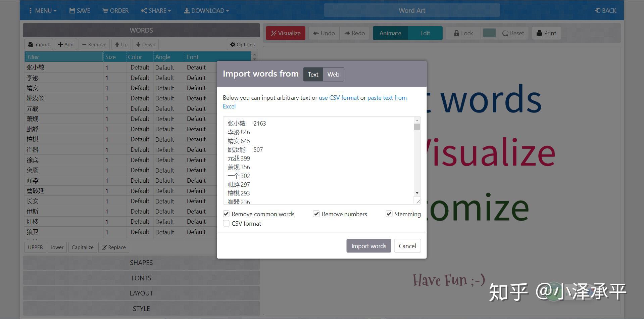Image resolution: width=644 pixels, height=319 pixels.
Task: Click the Lock button
Action: [x=463, y=33]
